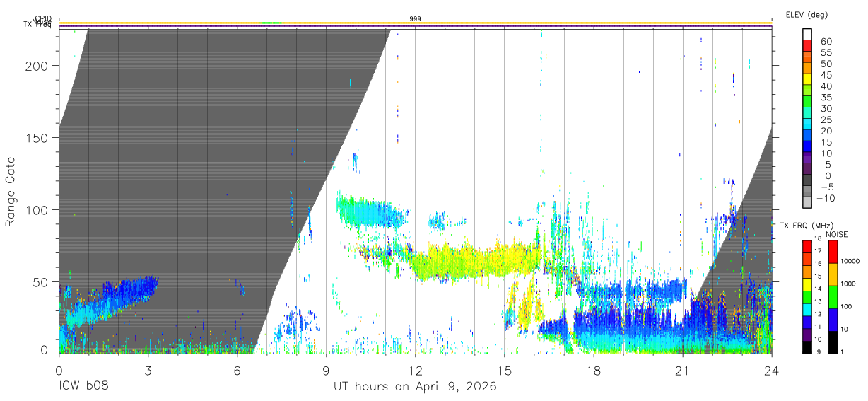Screen dimensions: 868x401
Task: Click the ICW b08 radar label
Action: click(83, 387)
